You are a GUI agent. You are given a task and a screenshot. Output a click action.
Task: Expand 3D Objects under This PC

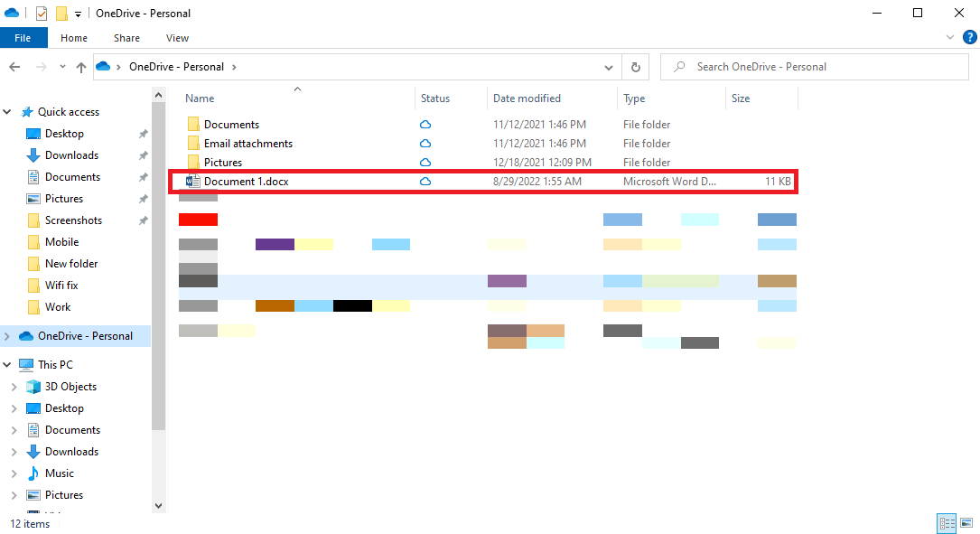coord(14,387)
